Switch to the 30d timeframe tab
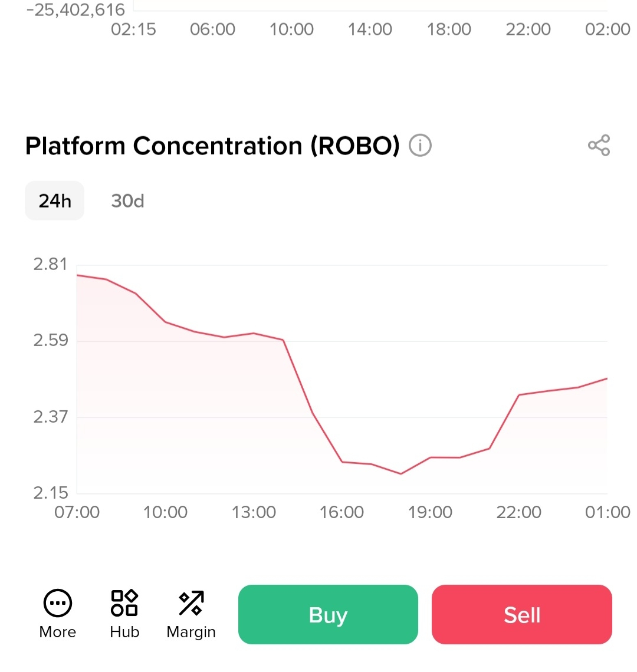The height and width of the screenshot is (672, 637). click(127, 201)
